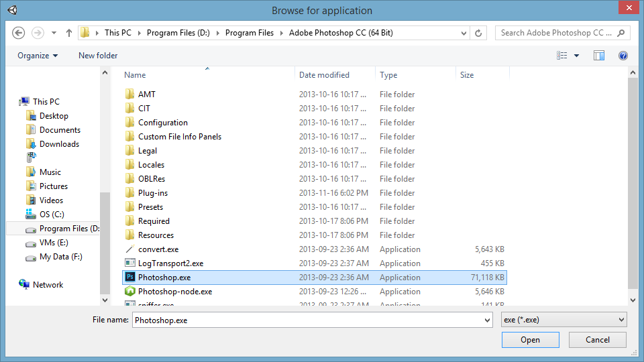Click navigation pane scroll down arrow
This screenshot has height=362, width=644.
(x=105, y=300)
